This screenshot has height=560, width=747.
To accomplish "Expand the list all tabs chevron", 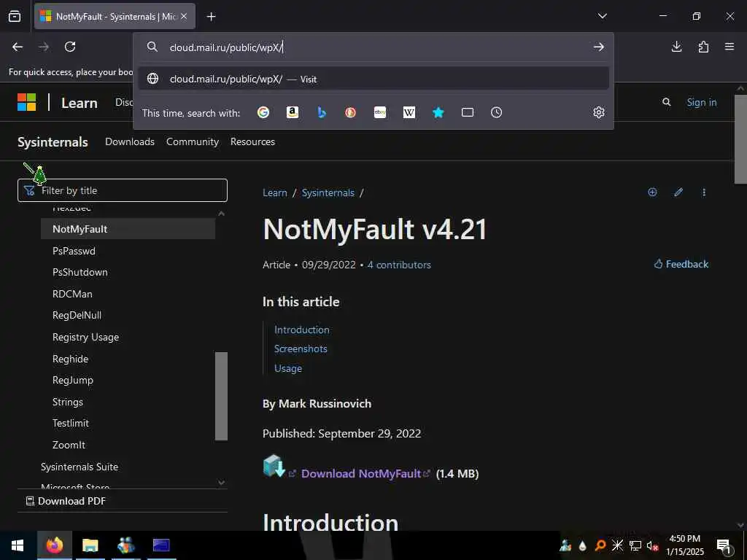I will pos(602,16).
